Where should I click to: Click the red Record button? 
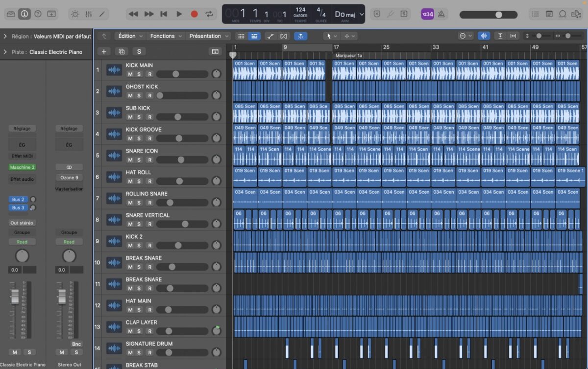tap(194, 14)
